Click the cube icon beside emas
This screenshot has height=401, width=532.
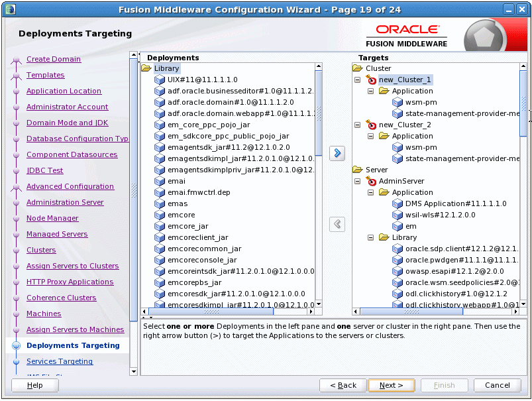click(x=160, y=203)
